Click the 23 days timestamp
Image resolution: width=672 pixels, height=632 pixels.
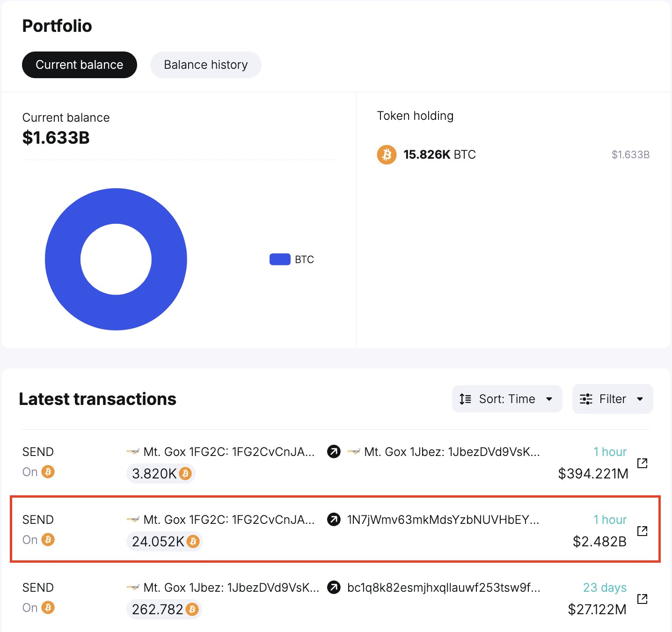[604, 588]
